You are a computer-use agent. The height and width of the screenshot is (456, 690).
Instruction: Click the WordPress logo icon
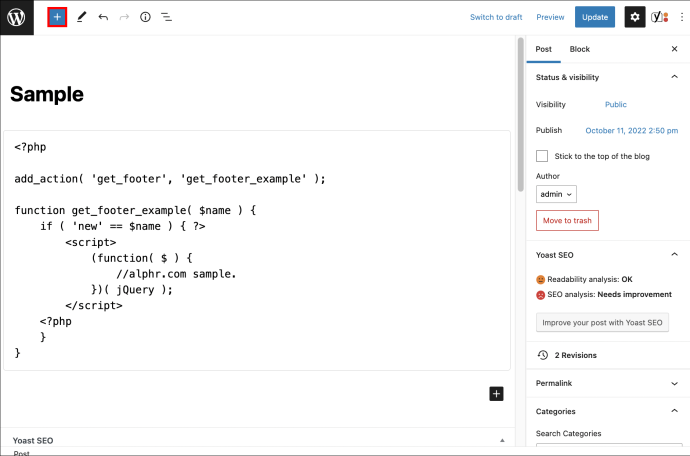pos(16,17)
